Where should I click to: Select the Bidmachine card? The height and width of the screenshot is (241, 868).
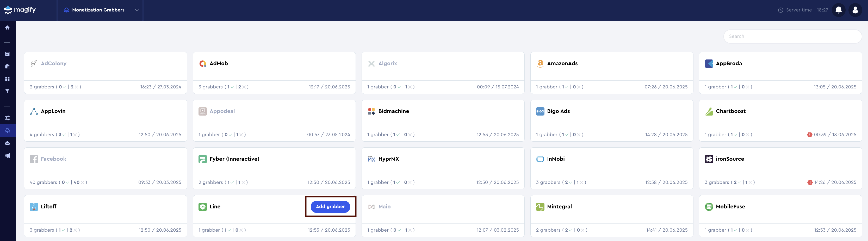(443, 120)
